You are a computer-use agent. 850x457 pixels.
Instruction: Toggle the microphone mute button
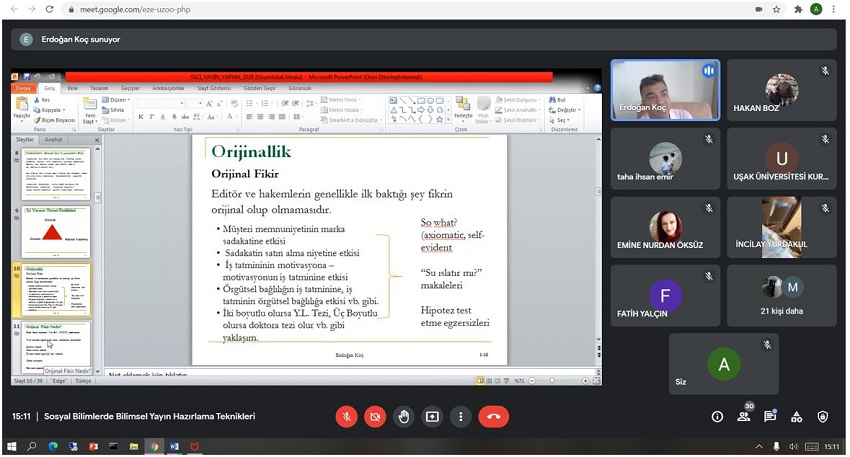pos(346,417)
